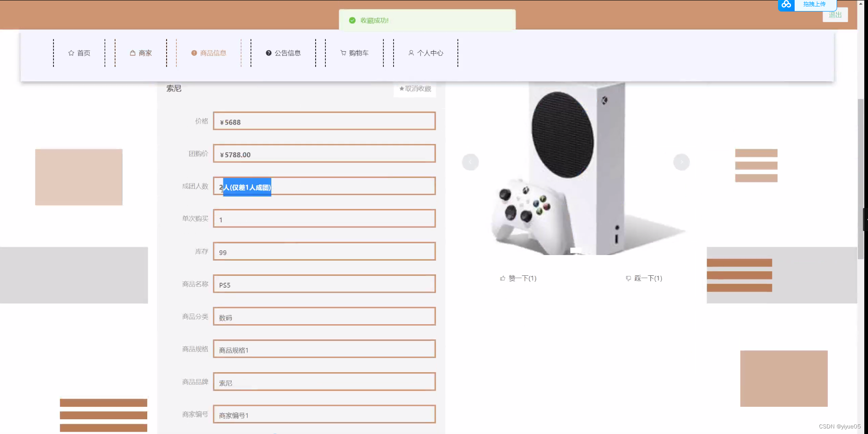Image resolution: width=868 pixels, height=434 pixels.
Task: Click the 成团人数 group size field
Action: coord(324,186)
